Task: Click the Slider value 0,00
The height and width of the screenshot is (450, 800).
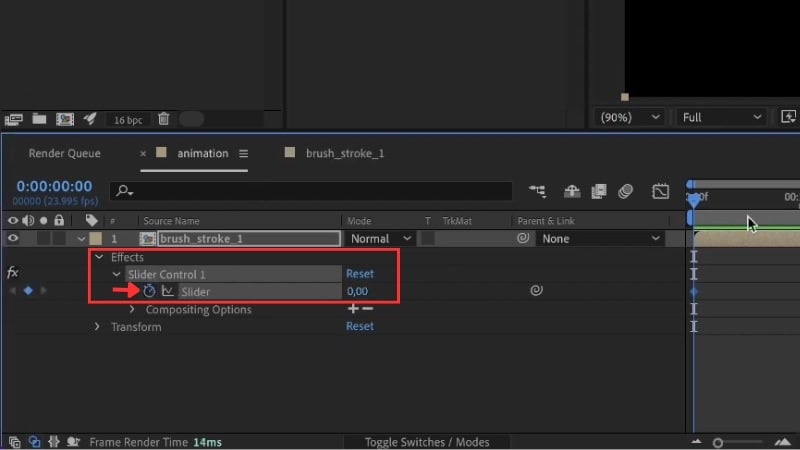Action: [357, 291]
